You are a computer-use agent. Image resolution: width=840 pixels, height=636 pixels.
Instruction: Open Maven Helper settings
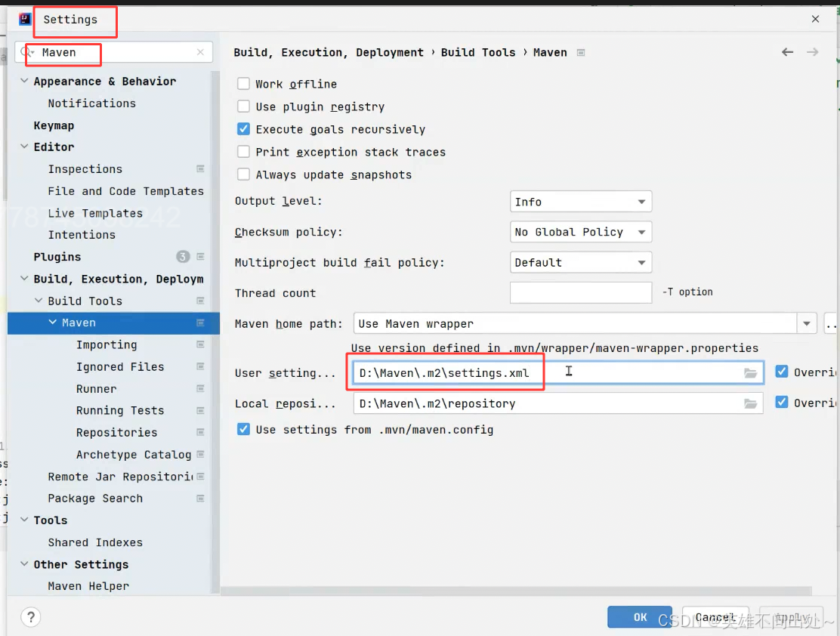pyautogui.click(x=88, y=586)
